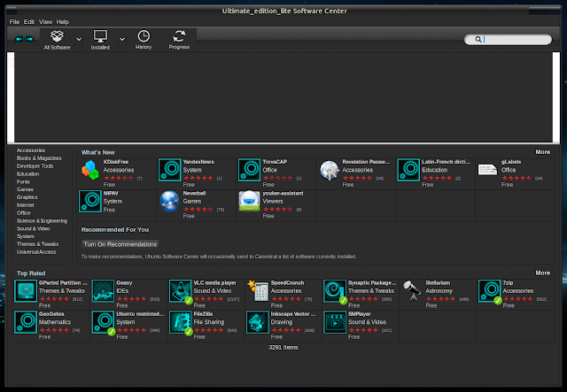The width and height of the screenshot is (567, 392).
Task: Open the SMPlayer app icon
Action: tap(335, 322)
